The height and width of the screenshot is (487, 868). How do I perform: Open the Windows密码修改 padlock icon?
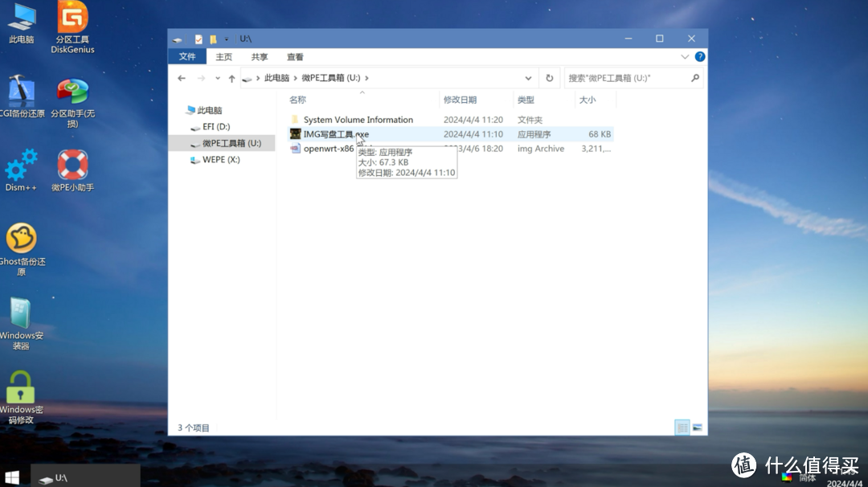pos(21,397)
